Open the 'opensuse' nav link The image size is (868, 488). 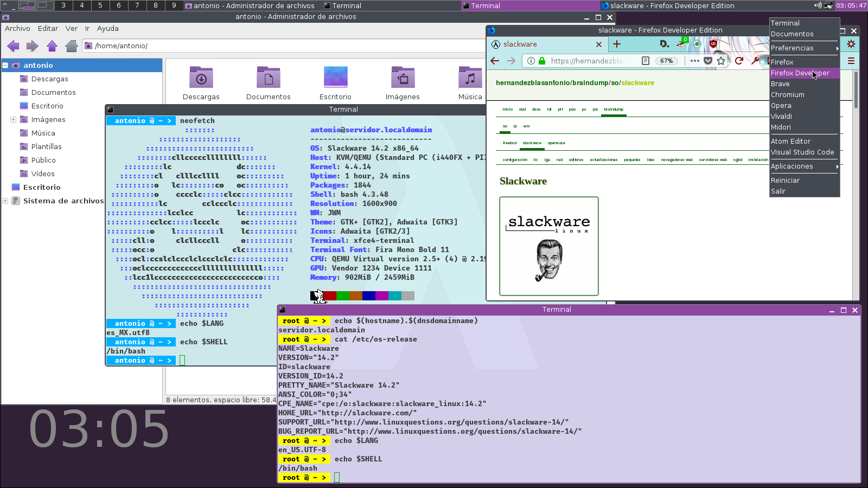tap(556, 143)
